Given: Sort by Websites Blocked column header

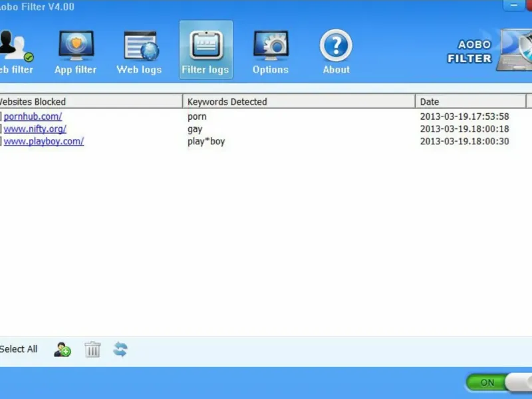Looking at the screenshot, I should point(91,102).
